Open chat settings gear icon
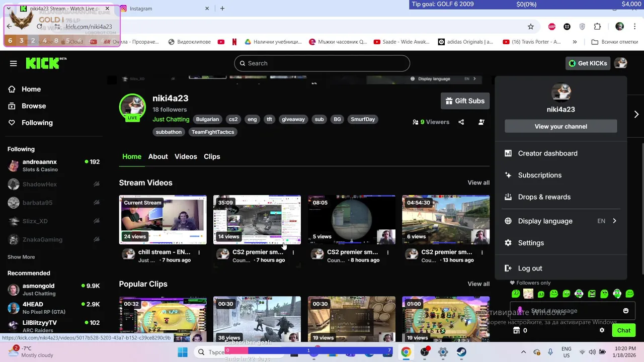 coord(602,330)
